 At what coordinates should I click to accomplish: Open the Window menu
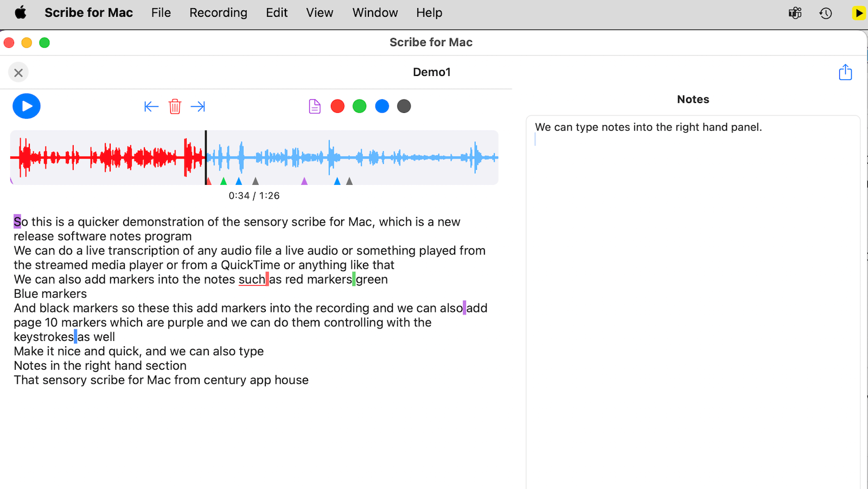(375, 12)
